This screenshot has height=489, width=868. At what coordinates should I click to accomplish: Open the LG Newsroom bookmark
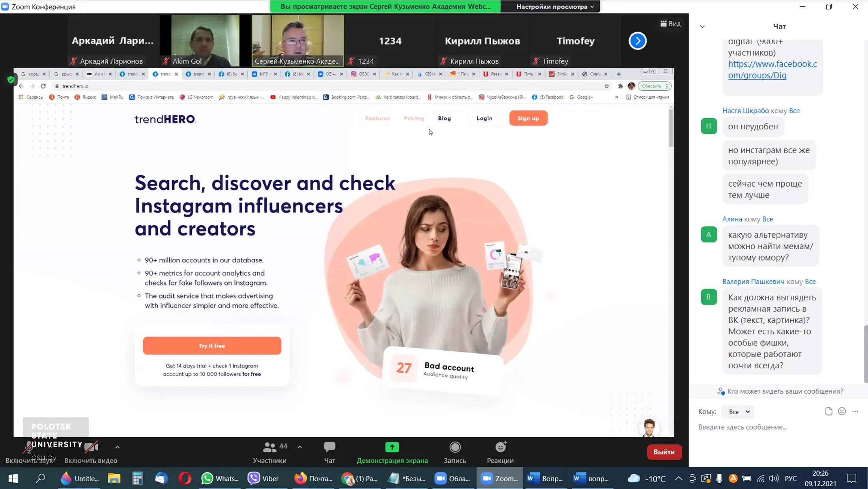(196, 97)
